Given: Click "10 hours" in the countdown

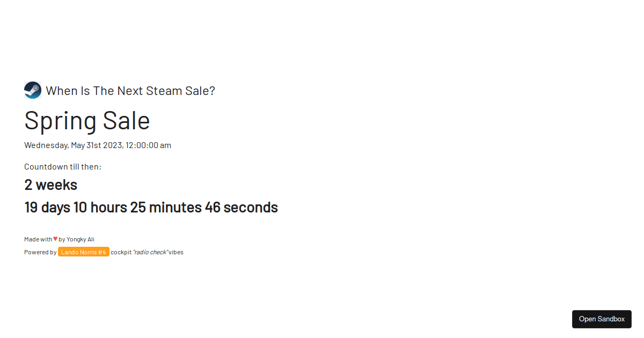Looking at the screenshot, I should [100, 207].
